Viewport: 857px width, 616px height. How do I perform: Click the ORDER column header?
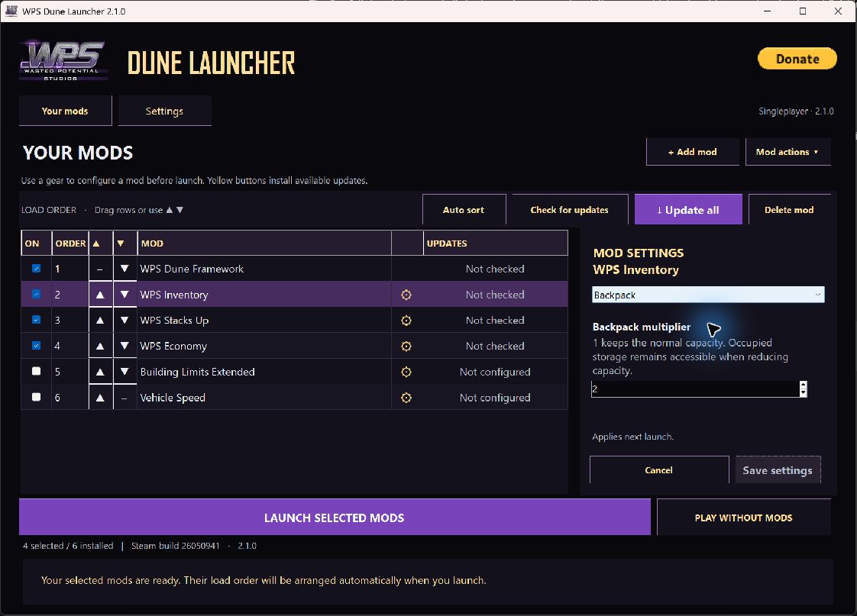70,243
